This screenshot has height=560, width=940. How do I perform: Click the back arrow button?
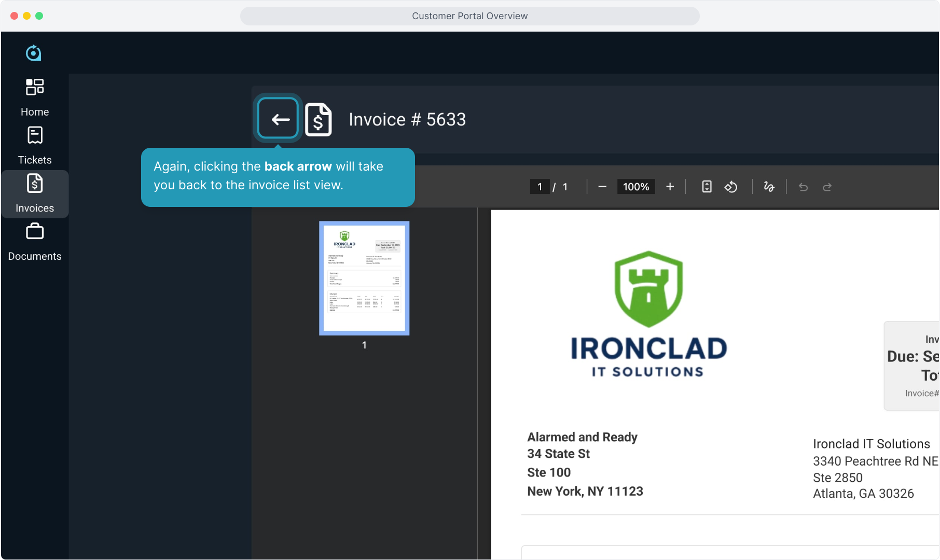[x=278, y=119]
